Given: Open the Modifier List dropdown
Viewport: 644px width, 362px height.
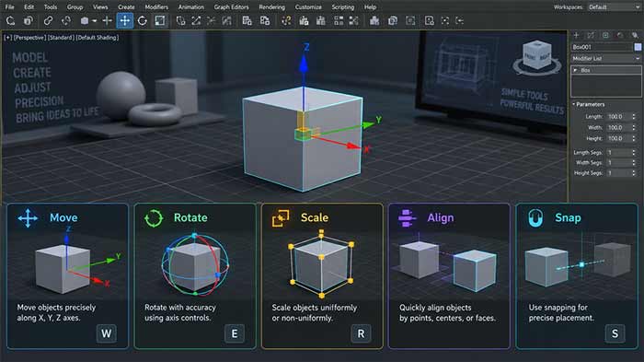Looking at the screenshot, I should [605, 58].
